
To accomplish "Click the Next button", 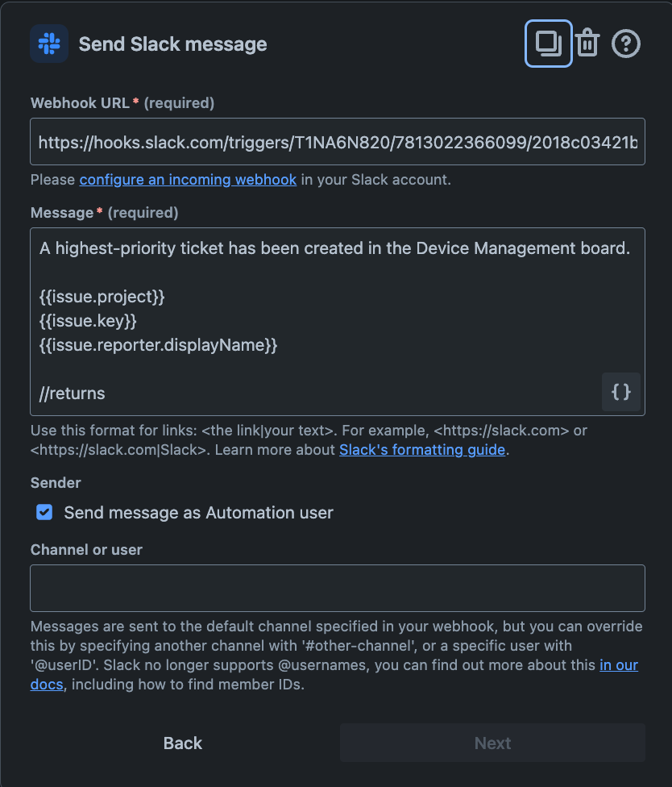I will (492, 743).
